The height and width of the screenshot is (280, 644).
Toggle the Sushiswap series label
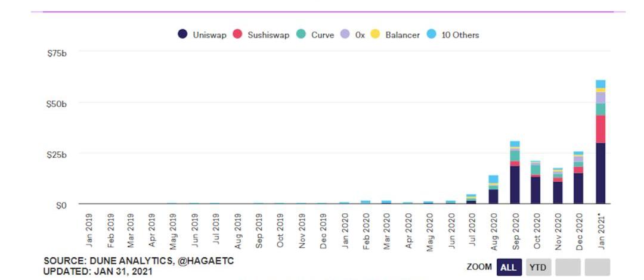point(268,35)
